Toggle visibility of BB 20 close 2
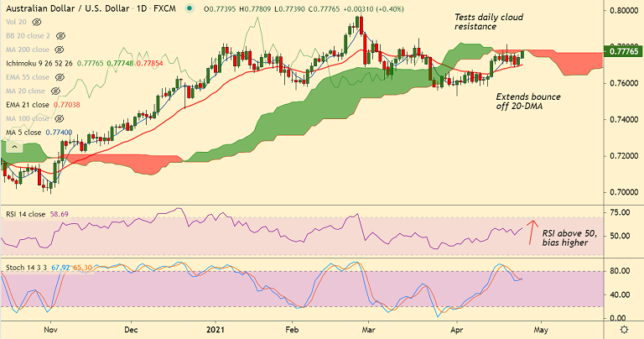 60,36
